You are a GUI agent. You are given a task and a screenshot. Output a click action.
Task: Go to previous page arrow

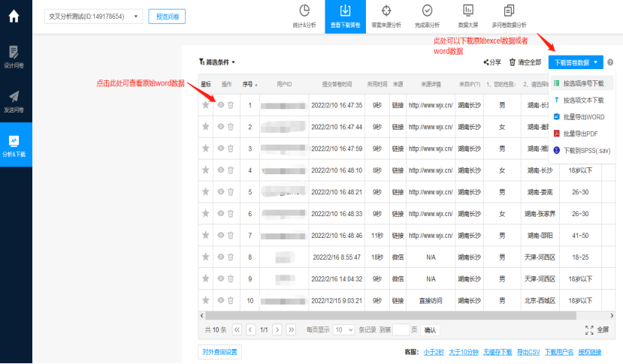pos(251,330)
